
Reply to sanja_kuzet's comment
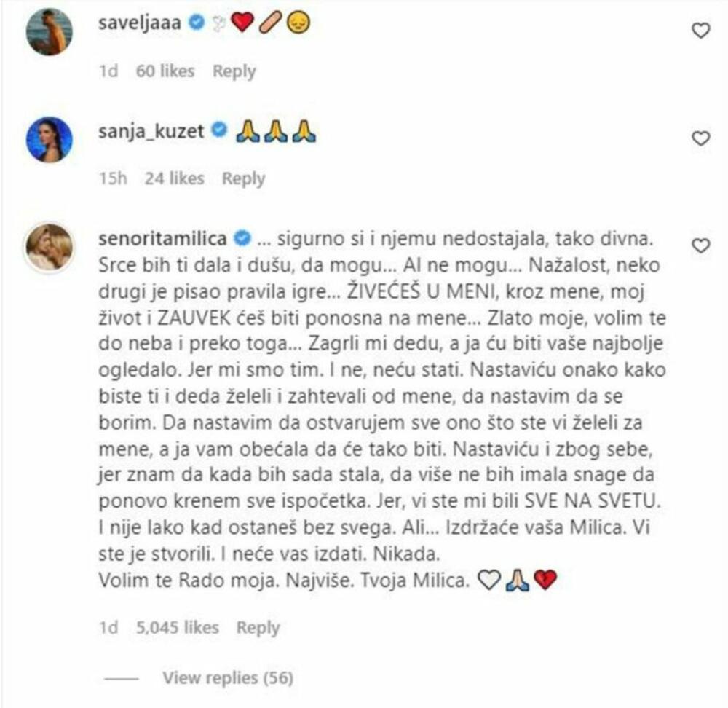click(244, 178)
